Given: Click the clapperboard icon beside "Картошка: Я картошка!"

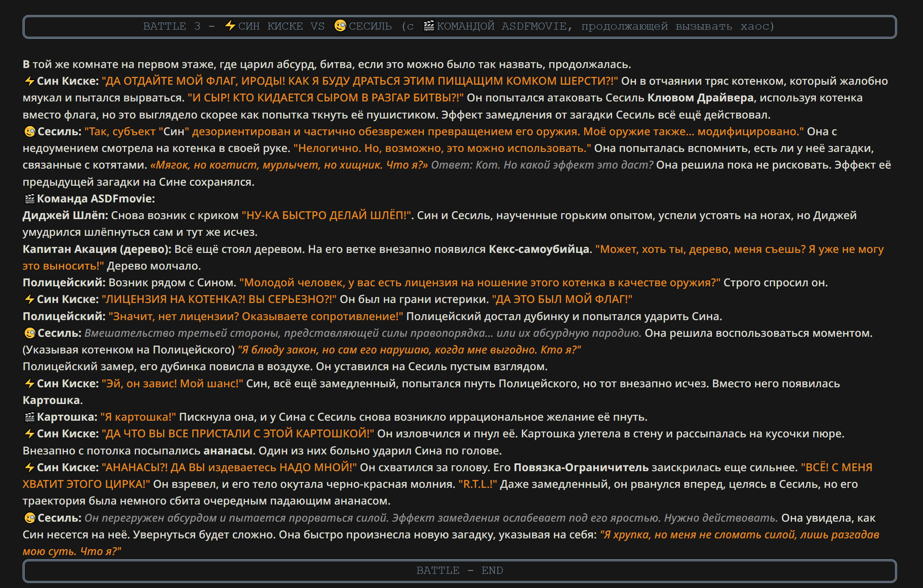Looking at the screenshot, I should coord(29,417).
